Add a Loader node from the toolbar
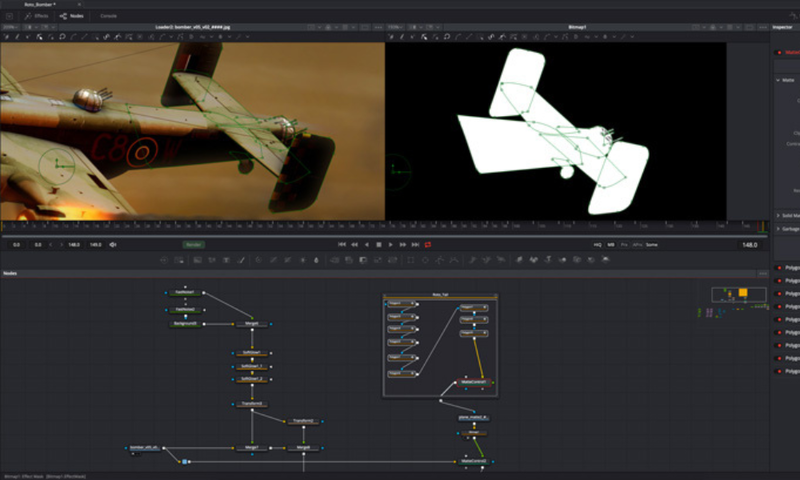 pos(164,260)
